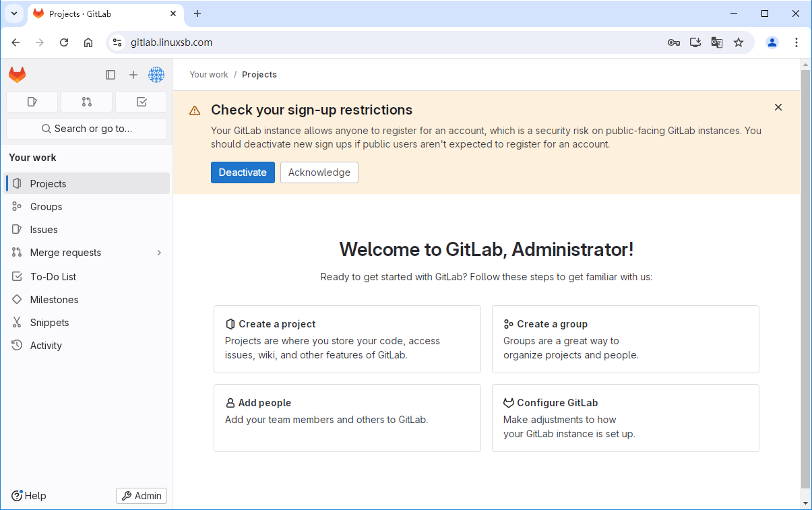This screenshot has width=812, height=510.
Task: Open To-Do List in the sidebar
Action: point(87,277)
